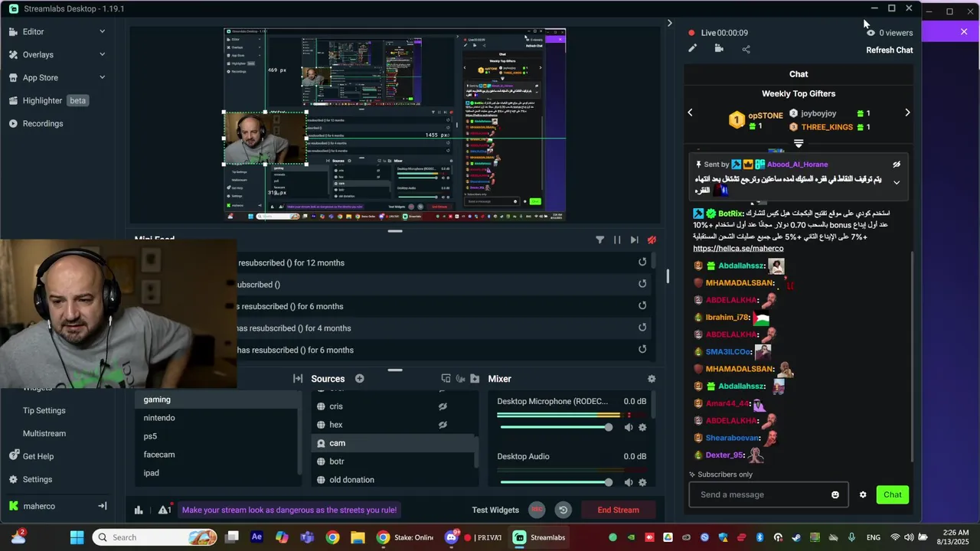The width and height of the screenshot is (980, 551).
Task: Open the Recordings page
Action: [x=42, y=123]
